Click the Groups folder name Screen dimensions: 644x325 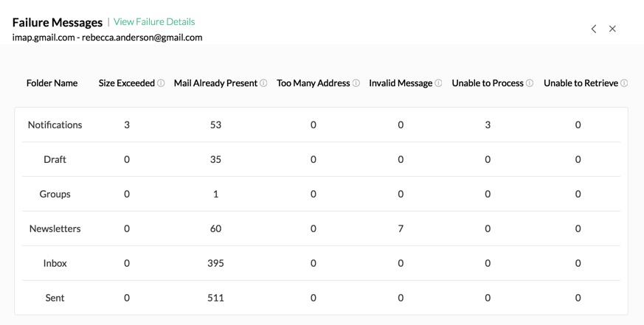pos(55,195)
